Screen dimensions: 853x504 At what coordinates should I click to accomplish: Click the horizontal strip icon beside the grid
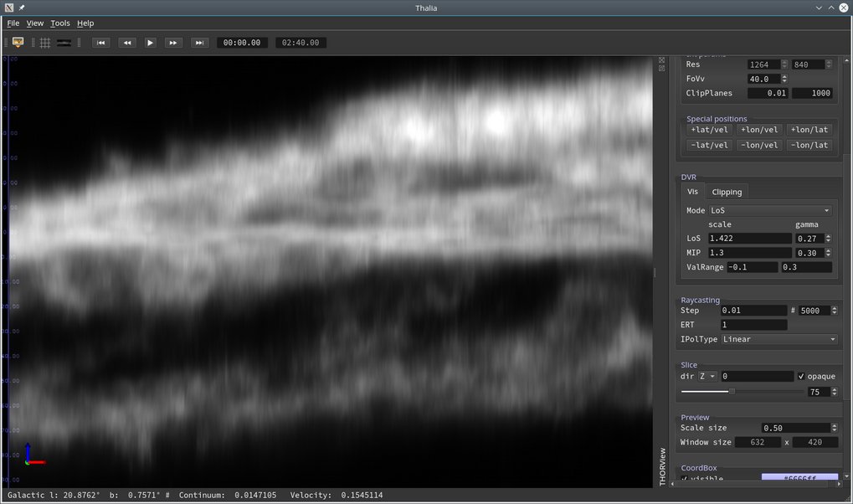click(x=64, y=43)
